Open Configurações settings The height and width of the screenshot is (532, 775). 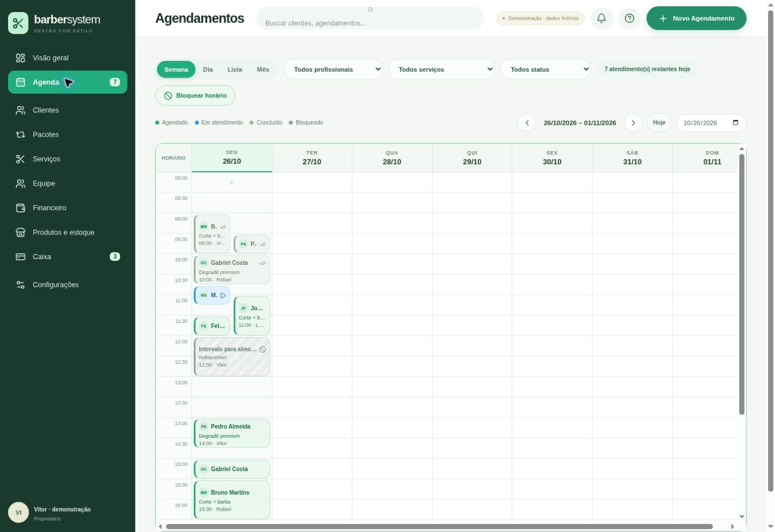(x=67, y=285)
